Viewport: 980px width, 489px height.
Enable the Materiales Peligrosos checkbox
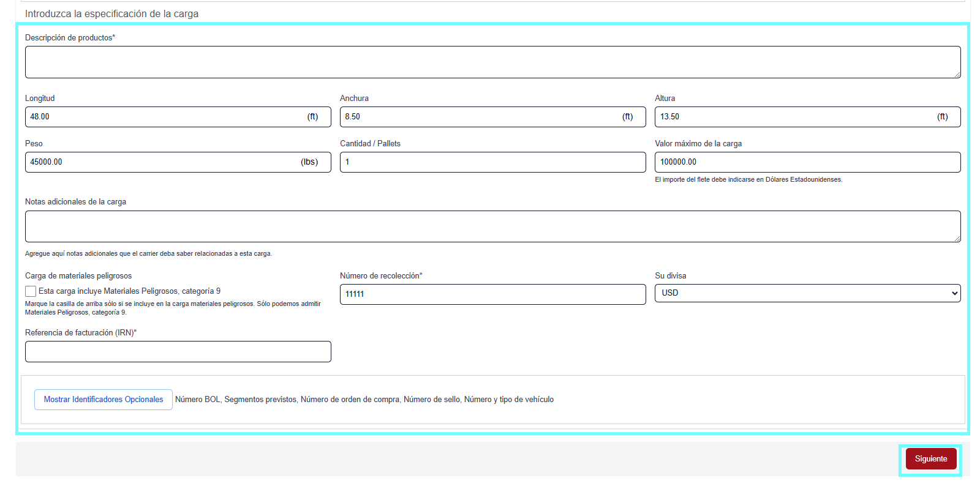click(x=31, y=291)
